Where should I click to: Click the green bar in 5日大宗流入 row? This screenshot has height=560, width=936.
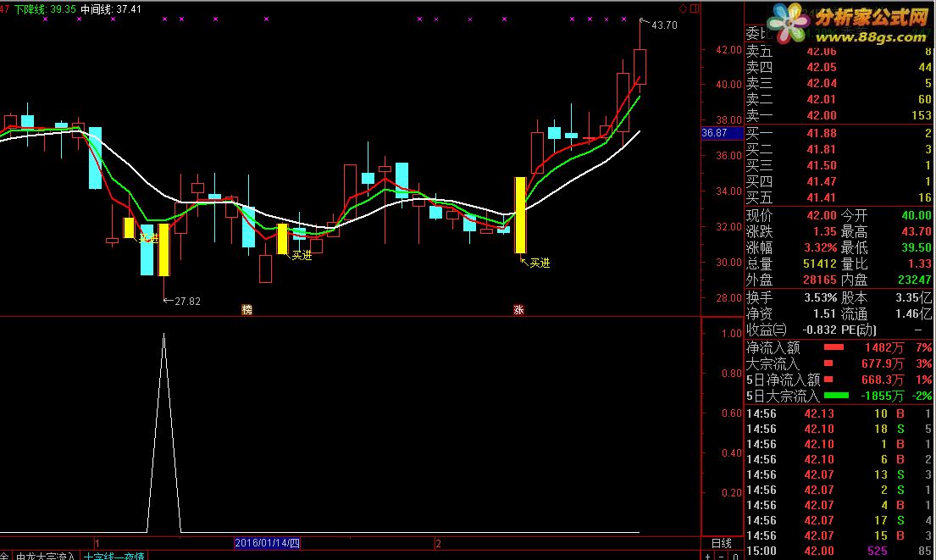pos(836,396)
